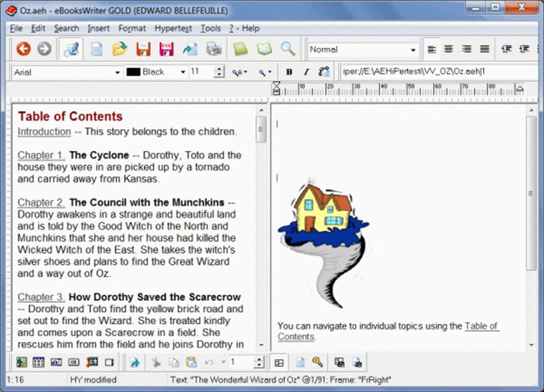
Task: Open the text case AA dropdown
Action: click(239, 72)
